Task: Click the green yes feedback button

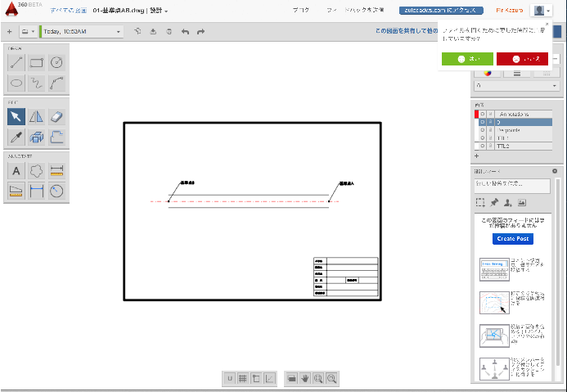Action: (x=467, y=59)
